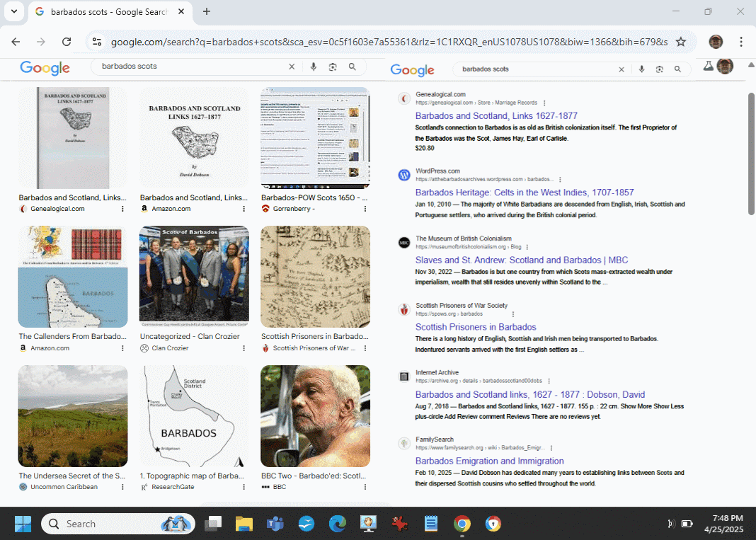Click the page's vertical scrollbar

coord(751,212)
